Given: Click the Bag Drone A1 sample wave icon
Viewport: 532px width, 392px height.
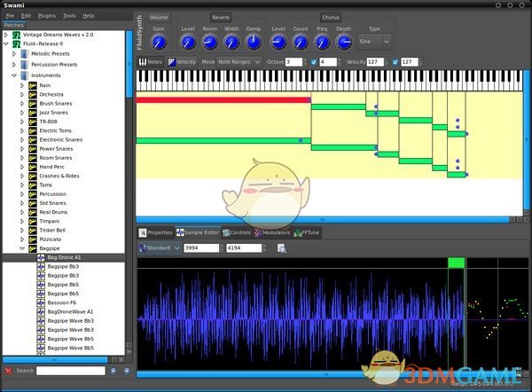Looking at the screenshot, I should tap(41, 257).
